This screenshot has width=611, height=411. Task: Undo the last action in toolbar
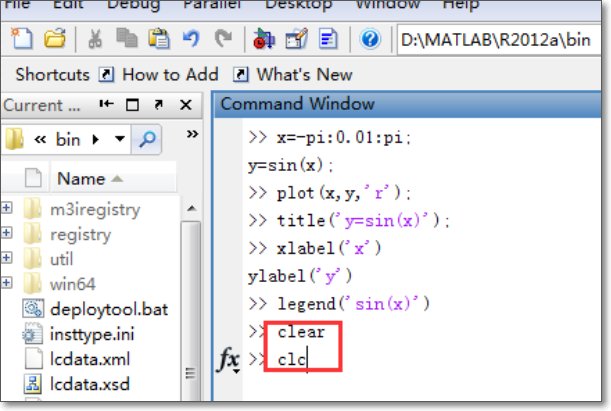[191, 40]
